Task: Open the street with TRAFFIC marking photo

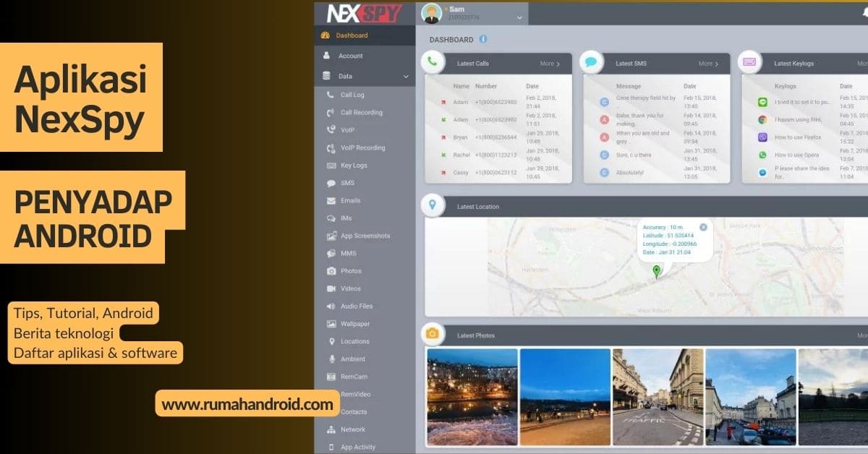Action: (658, 397)
